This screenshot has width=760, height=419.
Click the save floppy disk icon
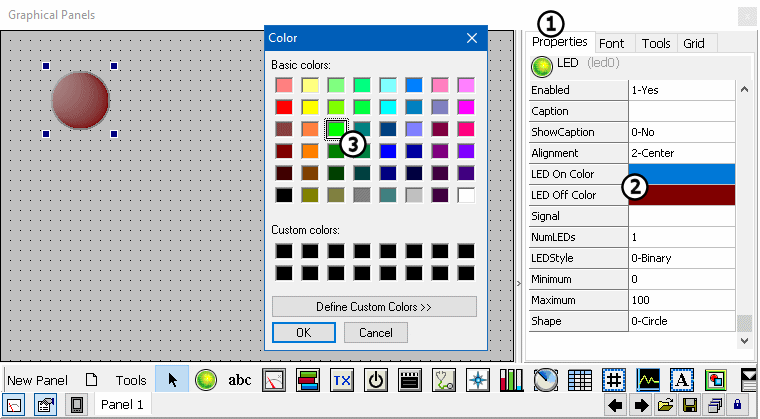coord(689,405)
